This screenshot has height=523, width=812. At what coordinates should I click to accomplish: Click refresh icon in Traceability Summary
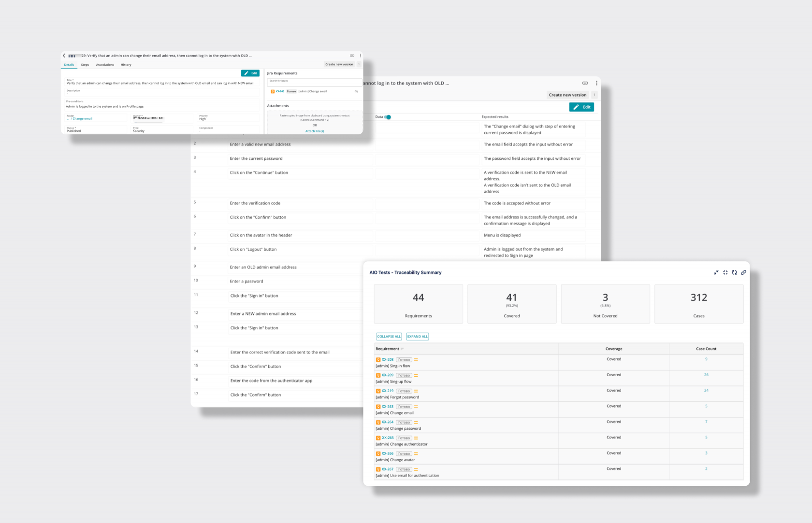[x=734, y=272]
